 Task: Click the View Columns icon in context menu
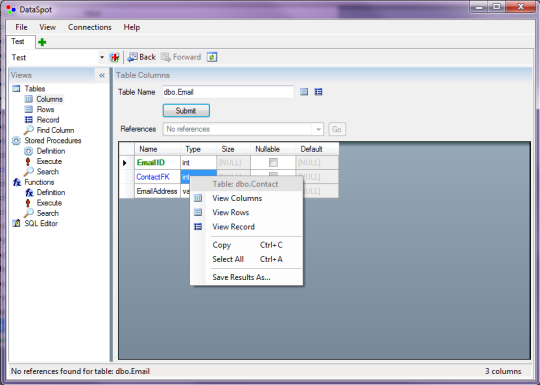pyautogui.click(x=198, y=198)
